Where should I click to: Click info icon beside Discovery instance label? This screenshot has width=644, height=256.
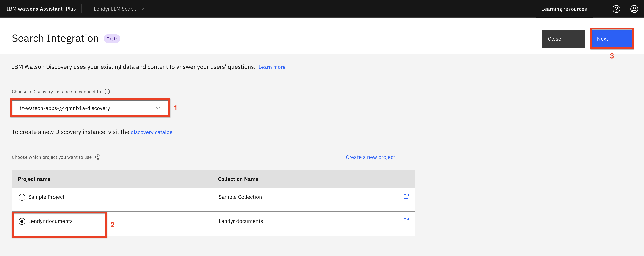107,92
